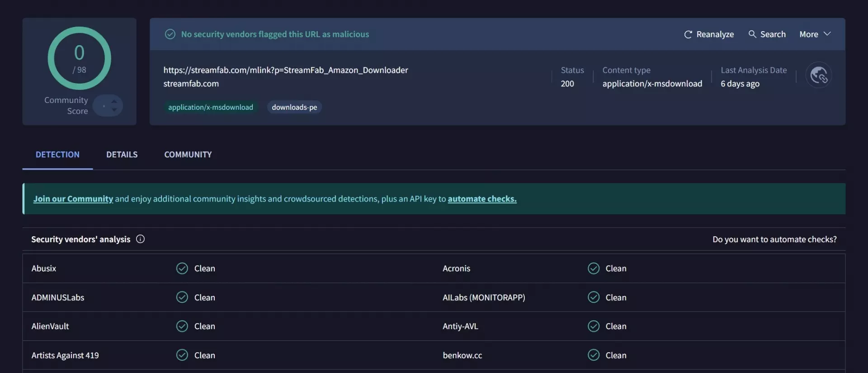The height and width of the screenshot is (373, 868).
Task: Click the 6 days ago analysis date
Action: point(740,84)
